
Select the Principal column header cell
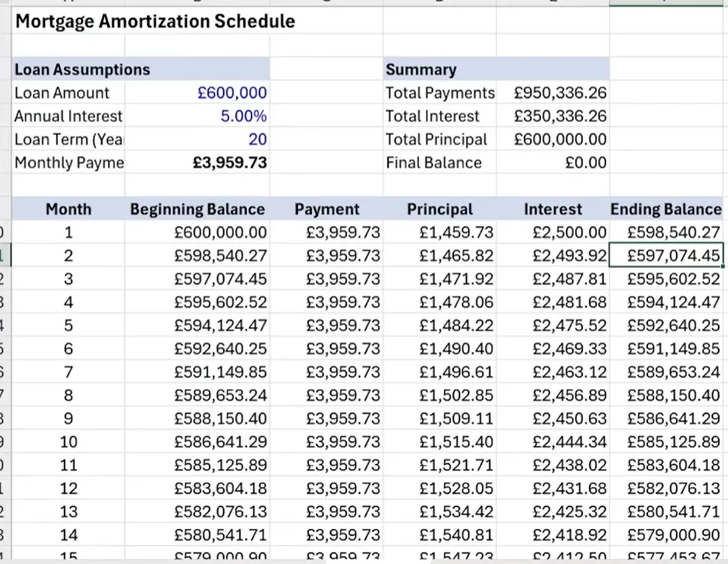click(x=440, y=210)
